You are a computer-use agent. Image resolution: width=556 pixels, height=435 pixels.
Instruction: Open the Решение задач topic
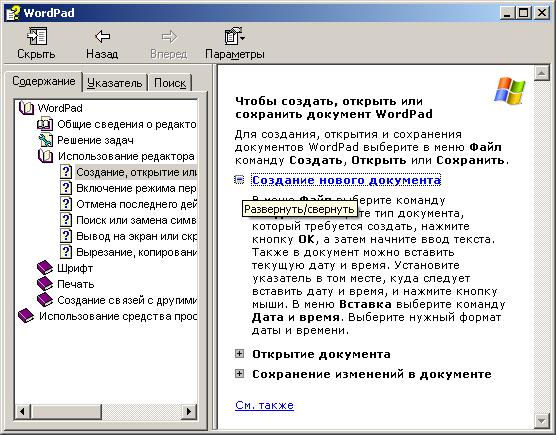point(95,140)
